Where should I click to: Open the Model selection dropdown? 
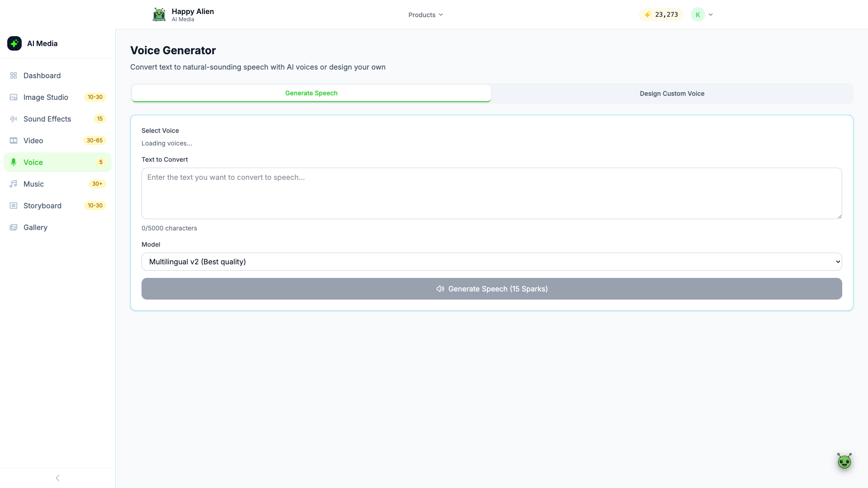tap(491, 262)
